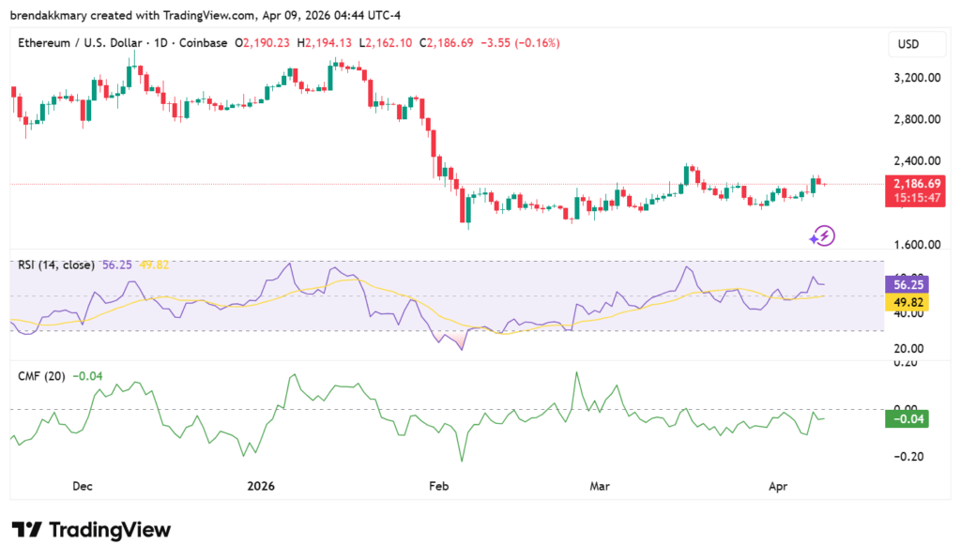Screen dimensions: 961x560
Task: Open the Coinbase exchange selector
Action: pyautogui.click(x=203, y=42)
